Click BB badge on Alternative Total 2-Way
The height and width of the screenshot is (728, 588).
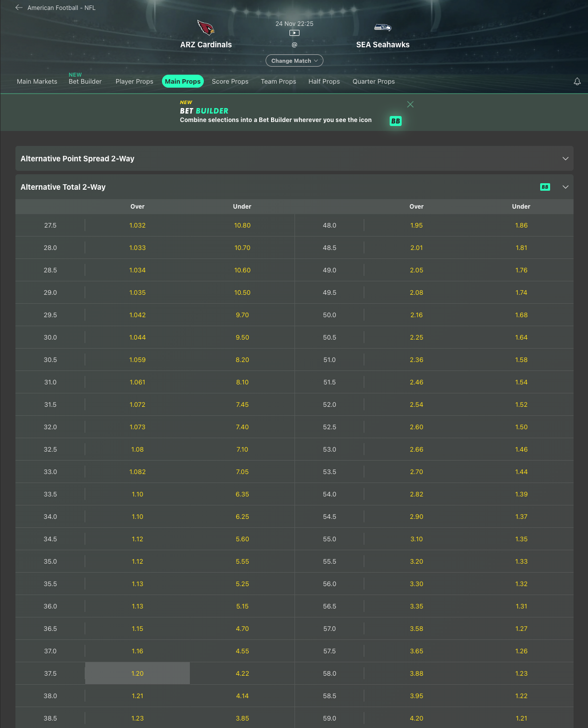545,187
